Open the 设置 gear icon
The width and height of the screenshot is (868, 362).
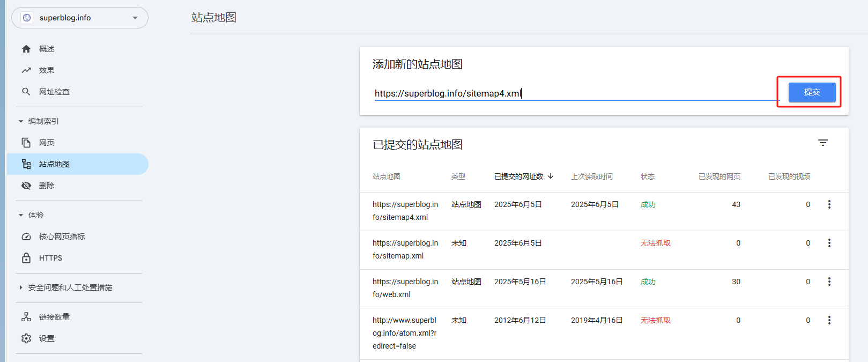point(26,338)
